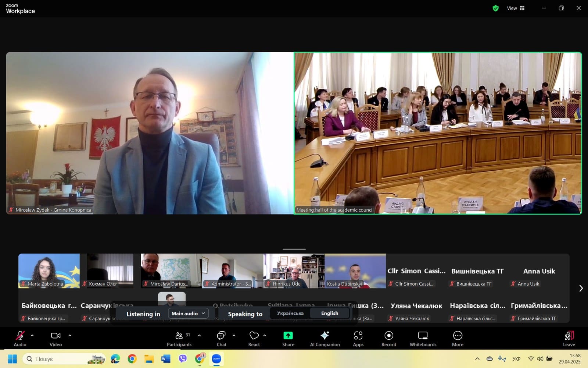Open the React emoji menu
The width and height of the screenshot is (588, 368).
[254, 339]
